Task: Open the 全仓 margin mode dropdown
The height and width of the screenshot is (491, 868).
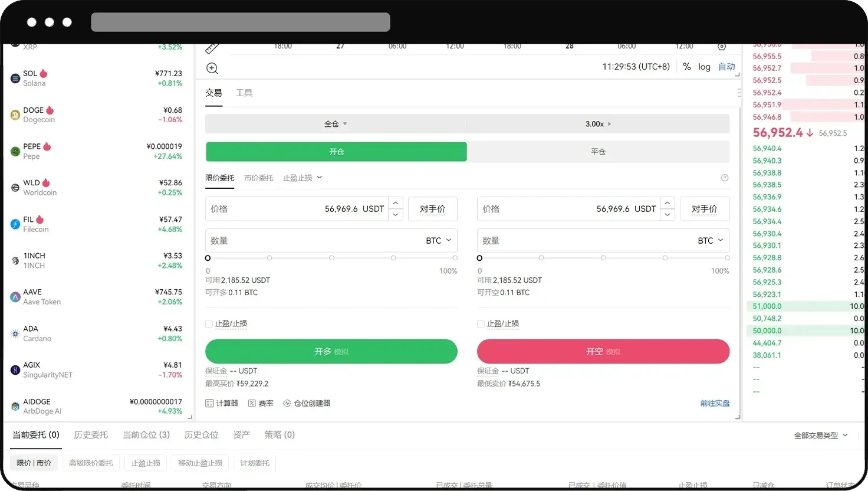Action: 336,124
